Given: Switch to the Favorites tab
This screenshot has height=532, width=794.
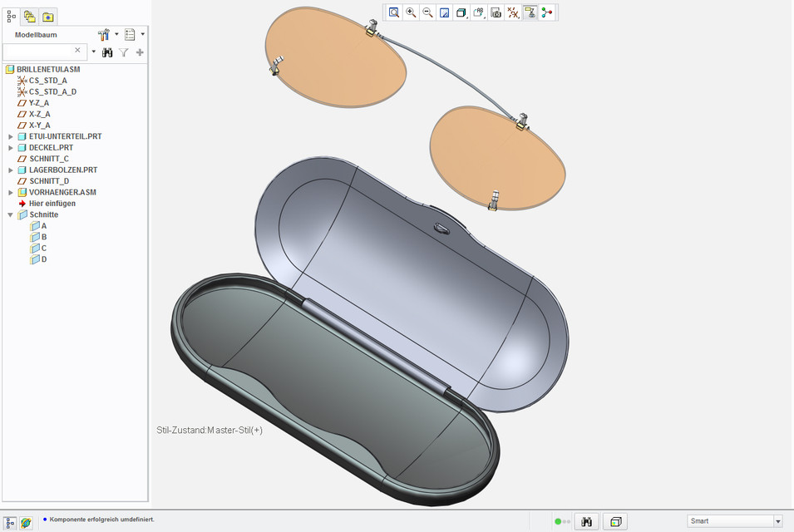Looking at the screenshot, I should pos(48,16).
